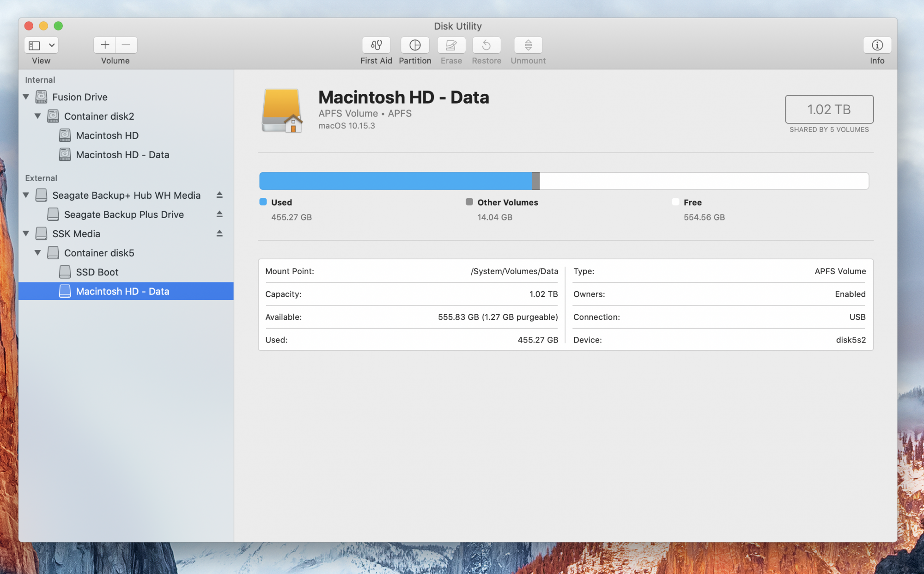
Task: Click the Available 555.83 GB value
Action: tap(498, 317)
